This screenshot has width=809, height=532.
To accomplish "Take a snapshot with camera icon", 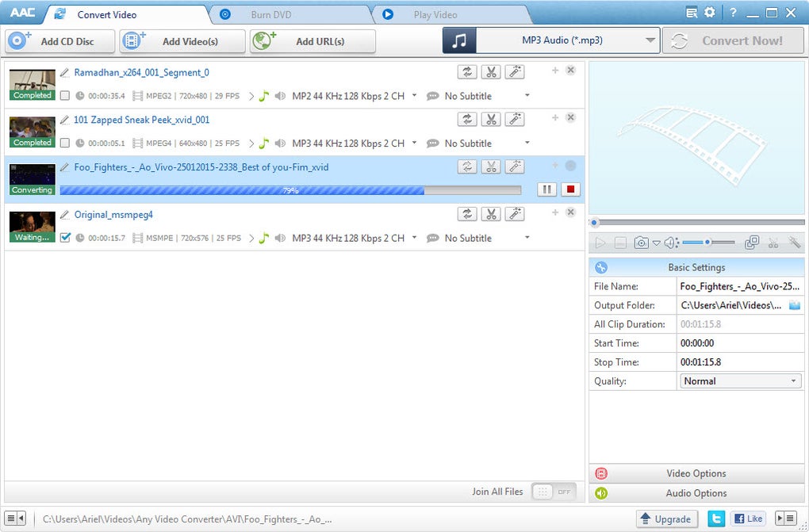I will pos(641,243).
